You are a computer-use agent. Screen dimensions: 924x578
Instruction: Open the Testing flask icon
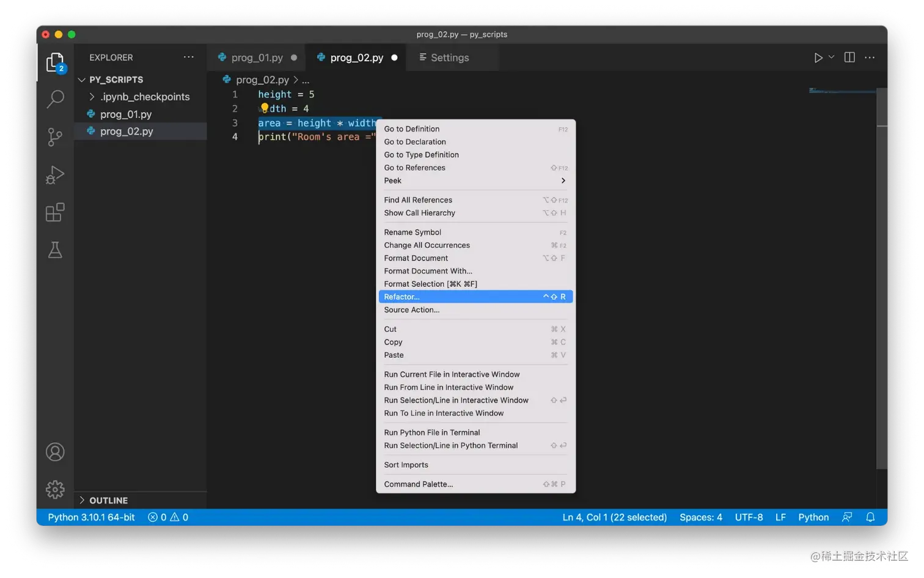click(56, 250)
